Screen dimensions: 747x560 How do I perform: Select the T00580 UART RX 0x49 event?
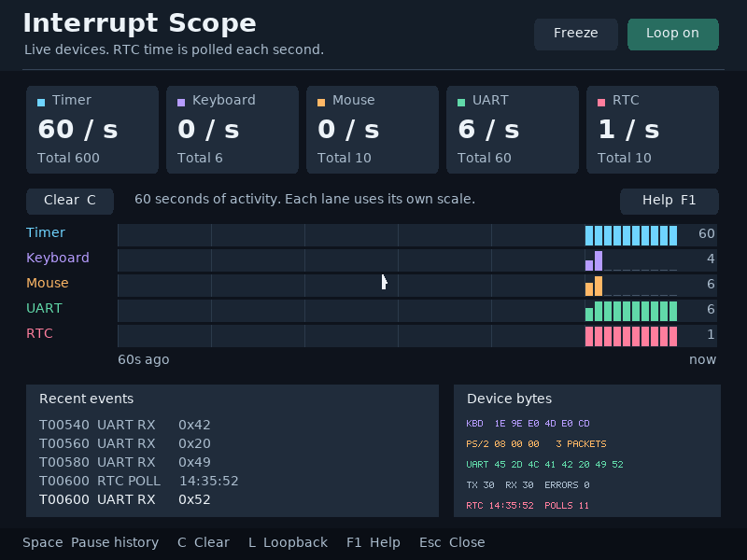[125, 462]
